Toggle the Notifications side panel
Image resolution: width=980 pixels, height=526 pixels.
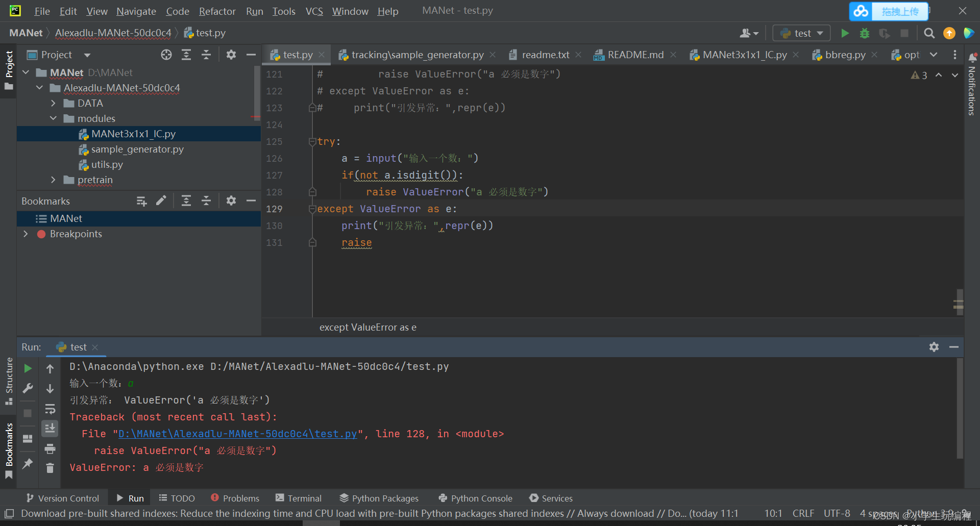tap(972, 84)
